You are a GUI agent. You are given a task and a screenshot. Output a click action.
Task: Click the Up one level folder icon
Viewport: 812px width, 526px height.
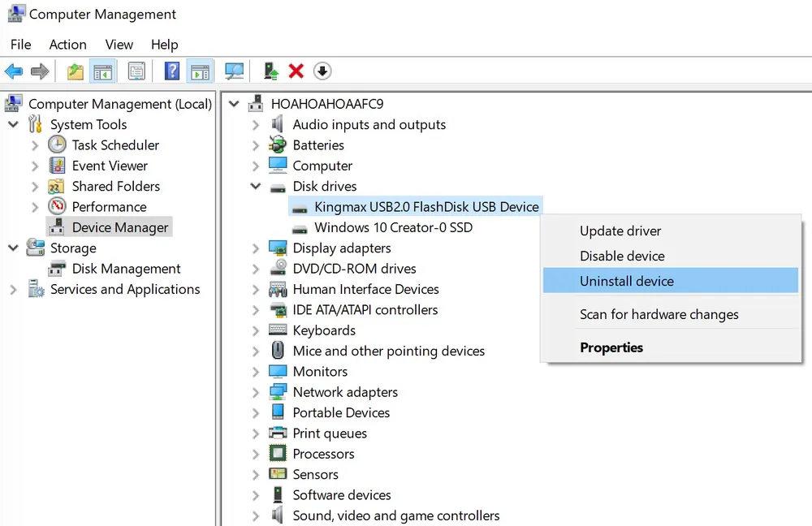(x=76, y=71)
